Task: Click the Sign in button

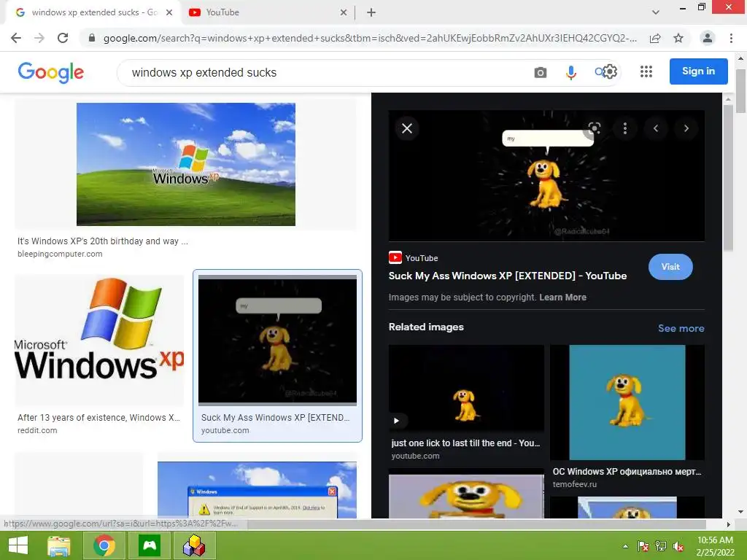Action: pos(698,71)
